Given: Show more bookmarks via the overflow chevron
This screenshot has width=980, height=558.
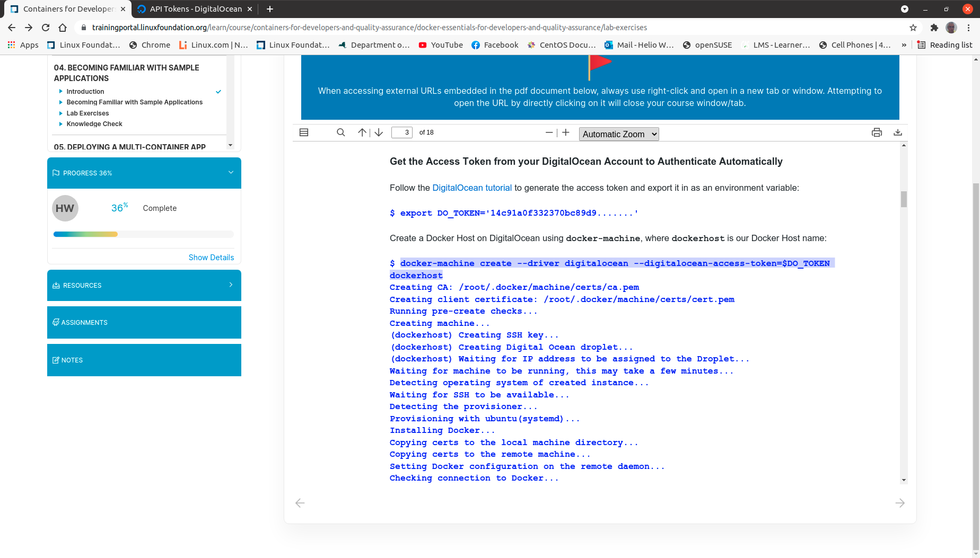Looking at the screenshot, I should pos(904,45).
